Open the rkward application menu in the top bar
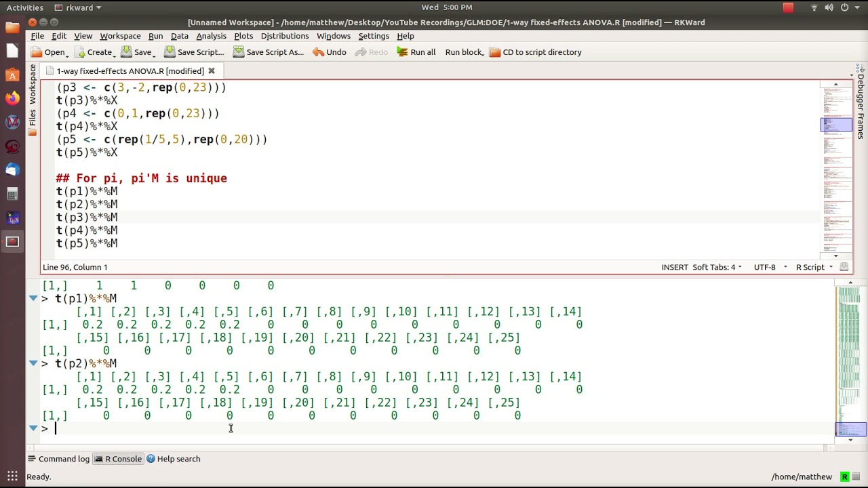This screenshot has width=868, height=488. tap(78, 7)
